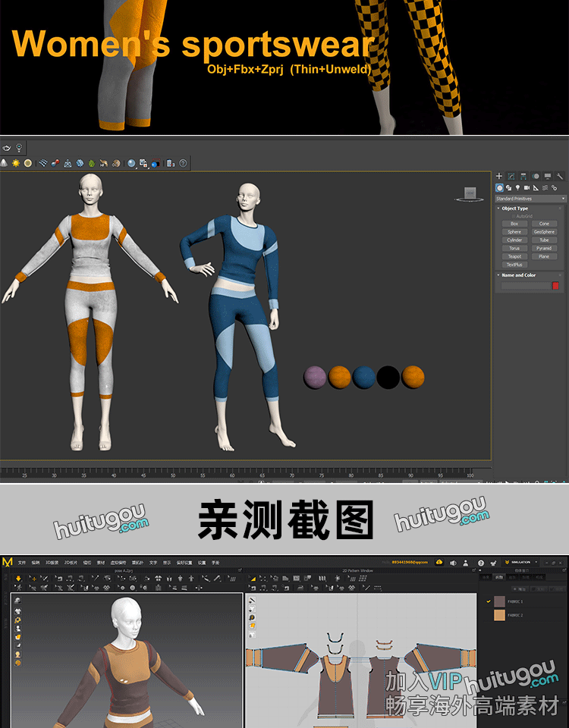Click the red object color swatch
This screenshot has width=569, height=728.
click(555, 285)
